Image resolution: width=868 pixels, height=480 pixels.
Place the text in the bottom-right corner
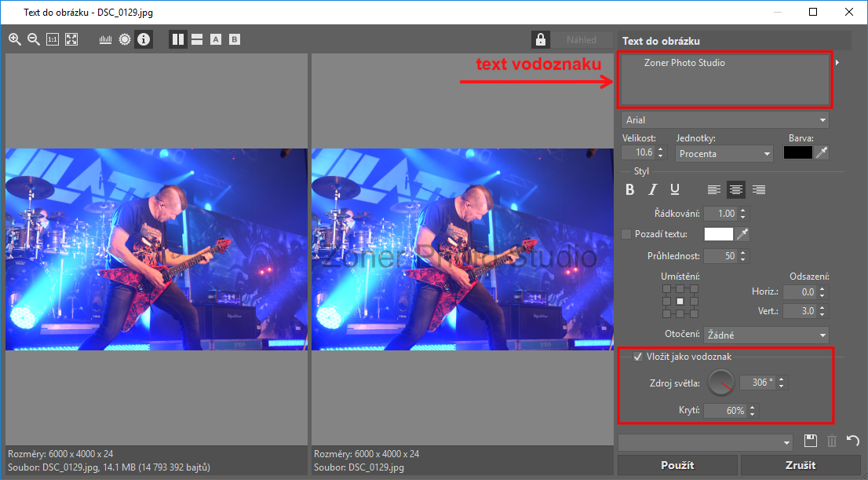[695, 314]
